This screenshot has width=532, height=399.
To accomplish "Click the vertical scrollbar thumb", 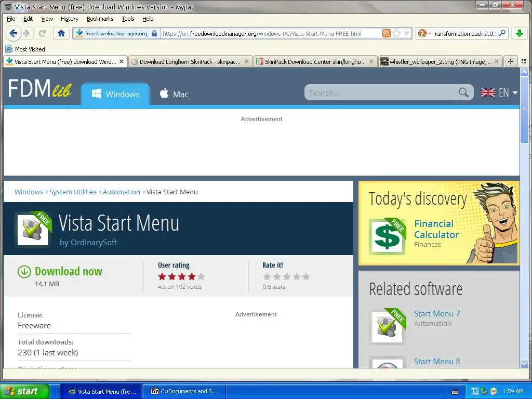I will click(x=524, y=109).
